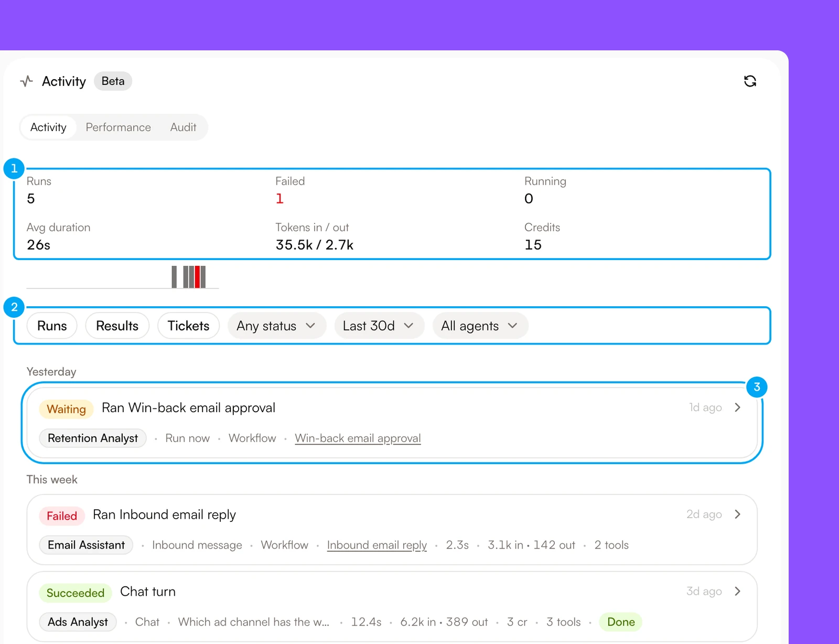Click the Tokens in / out value 35.5k / 2.7k
This screenshot has height=644, width=839.
[315, 245]
